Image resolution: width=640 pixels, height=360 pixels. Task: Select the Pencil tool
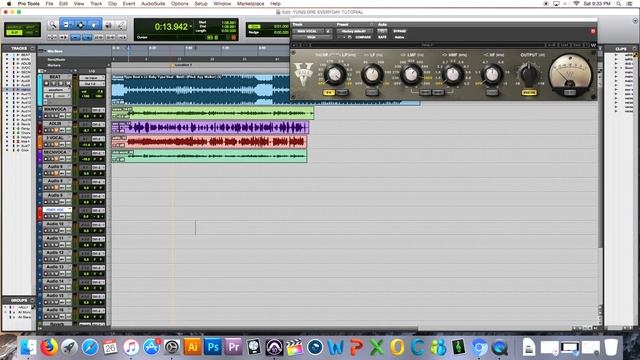pyautogui.click(x=121, y=25)
